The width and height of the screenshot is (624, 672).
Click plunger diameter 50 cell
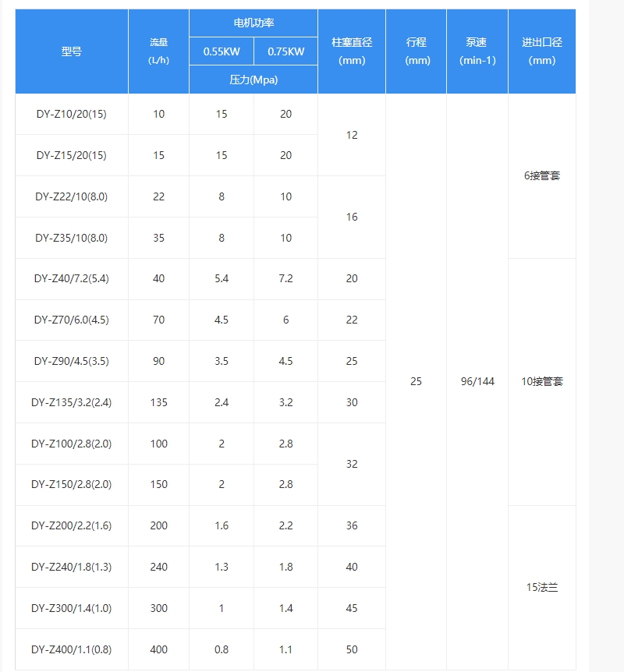coord(352,649)
